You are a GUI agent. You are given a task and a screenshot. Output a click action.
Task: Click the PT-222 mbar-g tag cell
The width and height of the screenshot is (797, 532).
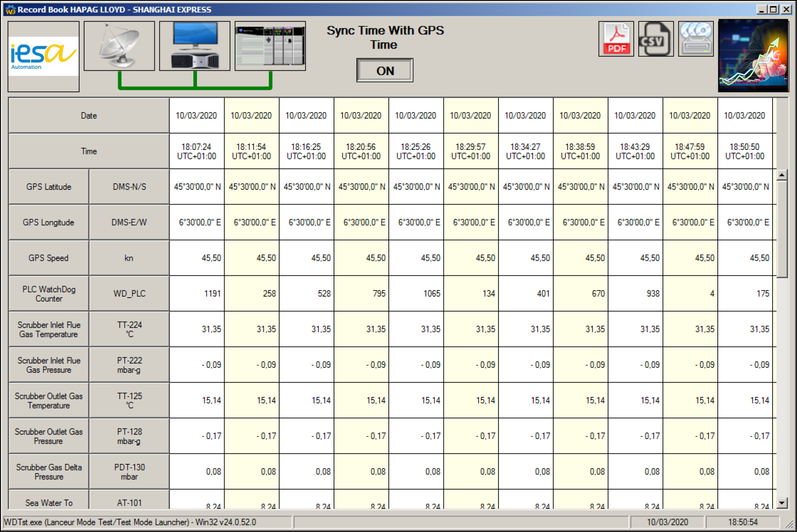[129, 365]
